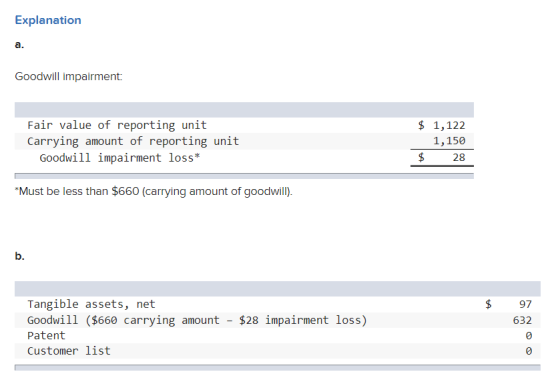The width and height of the screenshot is (560, 390).
Task: Select the 'b.' section label
Action: pos(20,256)
